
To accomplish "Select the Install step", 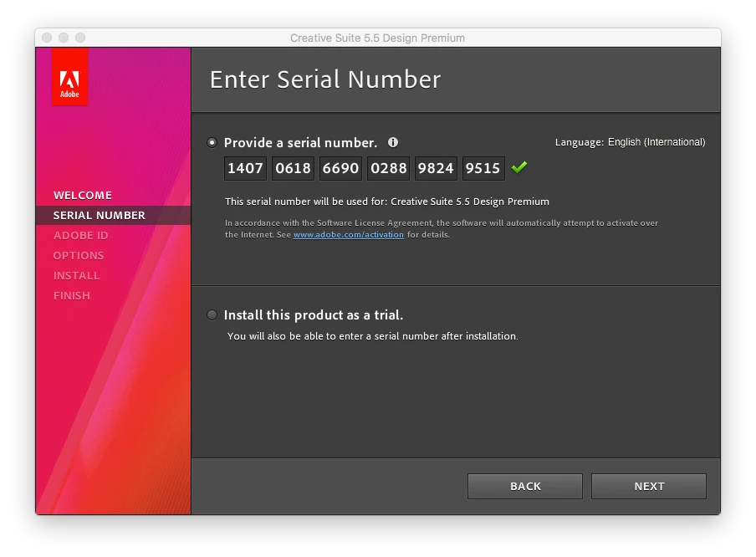I will point(76,275).
